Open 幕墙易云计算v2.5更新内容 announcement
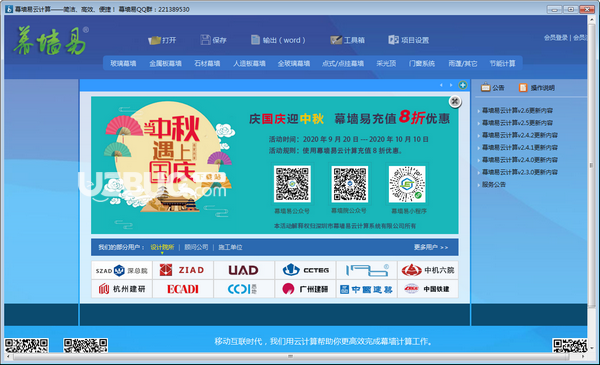The width and height of the screenshot is (600, 365). pos(517,123)
